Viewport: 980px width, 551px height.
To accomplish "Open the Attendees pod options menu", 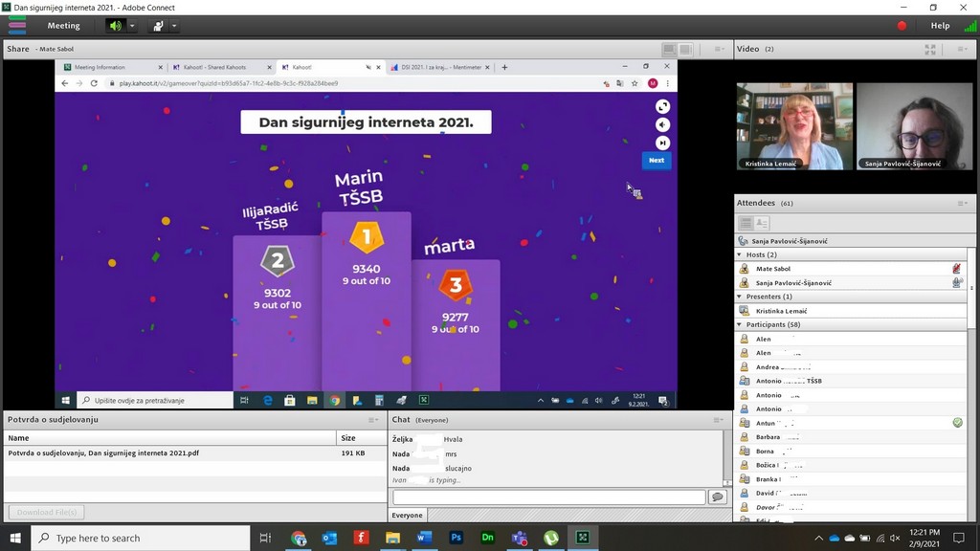I will coord(962,203).
